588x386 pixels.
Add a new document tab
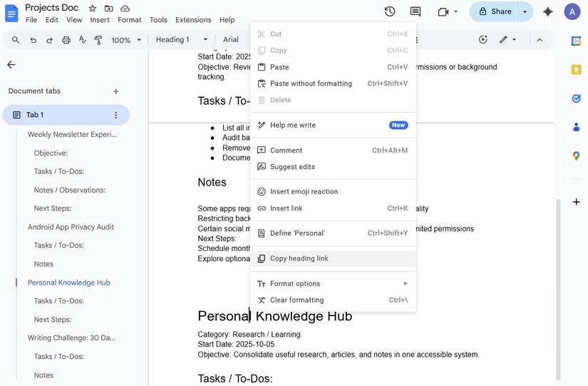pos(116,91)
